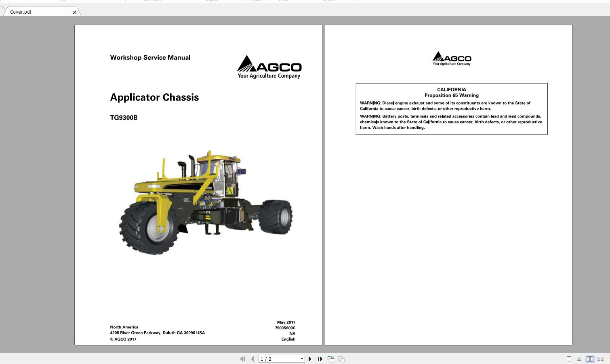The height and width of the screenshot is (364, 610).
Task: Click the Proposition 65 Warning heading
Action: (452, 95)
